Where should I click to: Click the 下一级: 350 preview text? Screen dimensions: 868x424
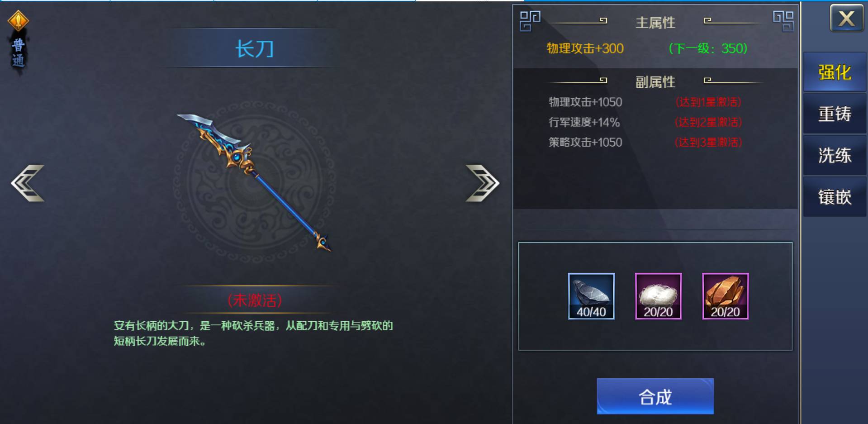tap(708, 48)
